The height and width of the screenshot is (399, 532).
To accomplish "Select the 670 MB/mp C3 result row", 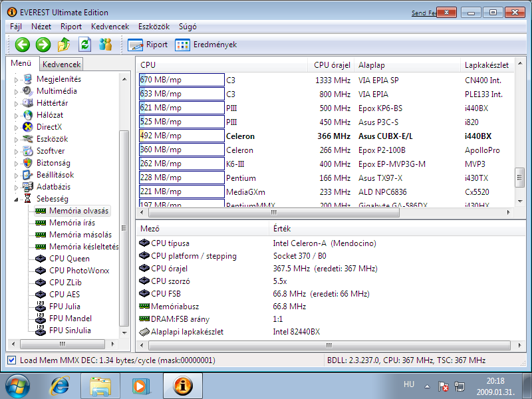I will 326,80.
